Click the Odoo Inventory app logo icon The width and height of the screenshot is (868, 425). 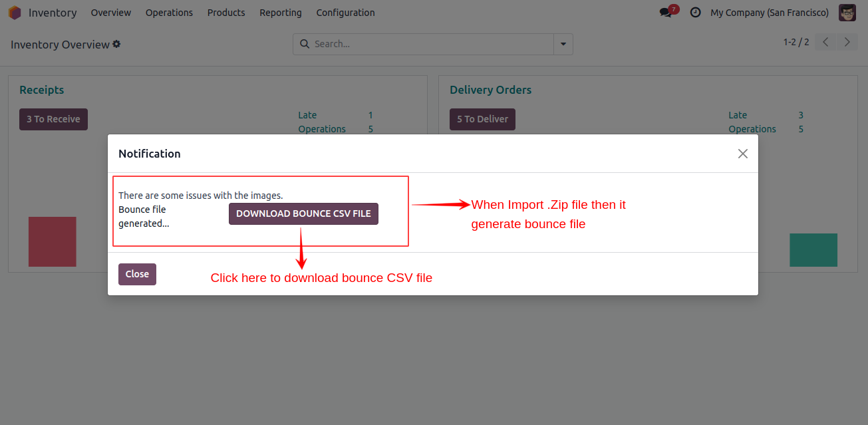pos(15,13)
